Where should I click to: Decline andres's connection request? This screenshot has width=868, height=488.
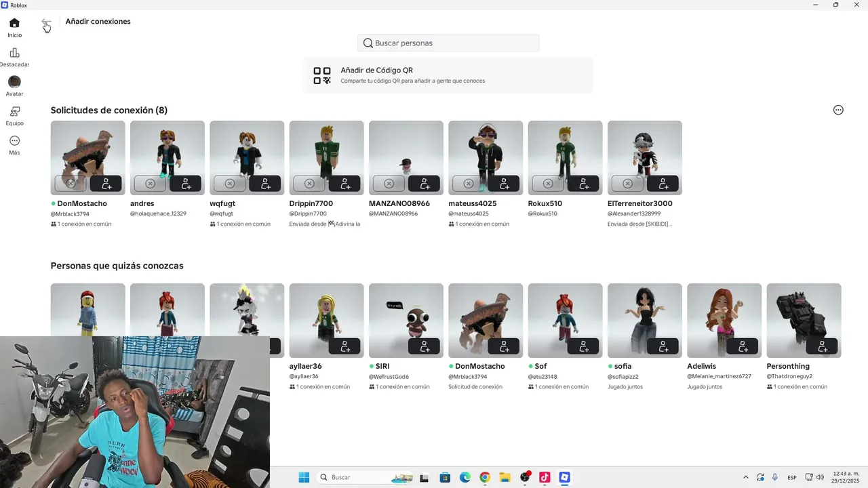[150, 184]
